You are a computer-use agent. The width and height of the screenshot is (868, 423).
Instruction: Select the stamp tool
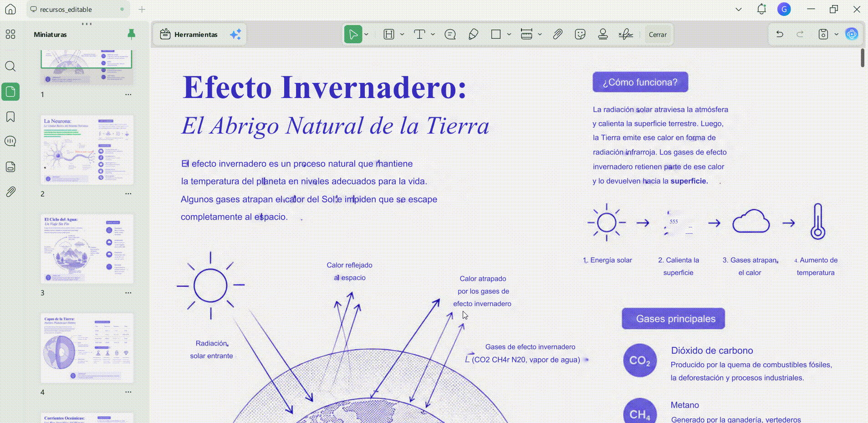603,35
